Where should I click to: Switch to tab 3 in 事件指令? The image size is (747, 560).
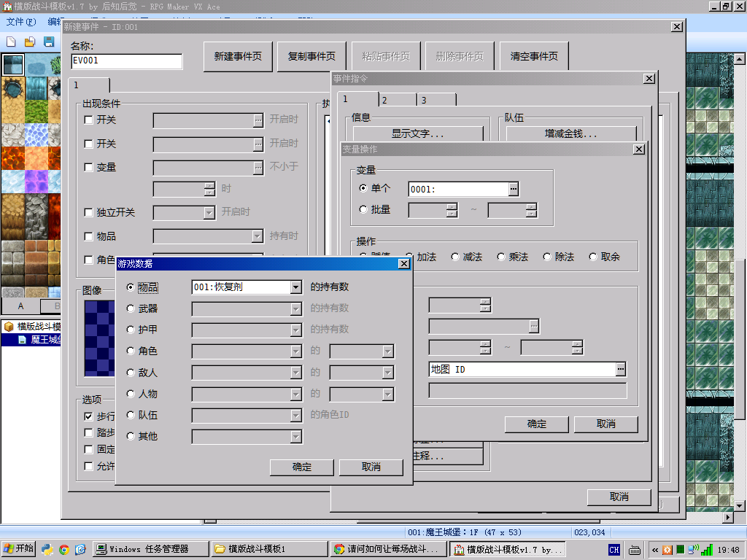coord(437,100)
